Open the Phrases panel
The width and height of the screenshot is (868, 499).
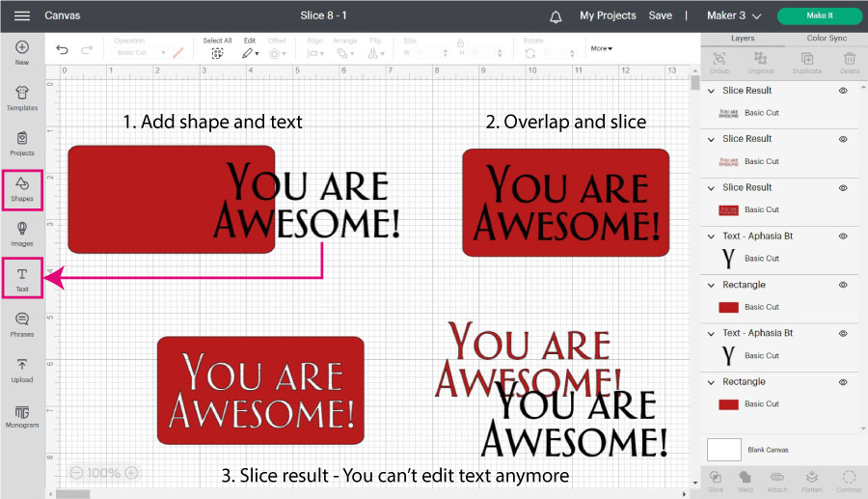tap(22, 324)
